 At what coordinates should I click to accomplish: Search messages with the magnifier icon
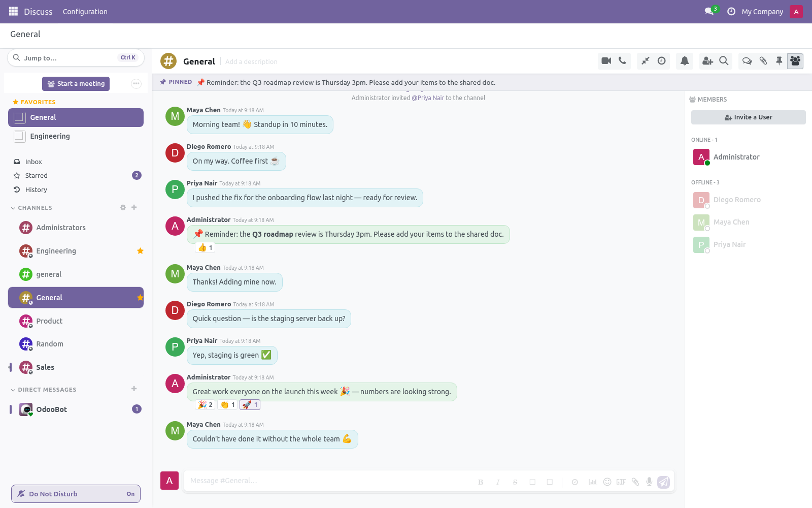(x=724, y=61)
